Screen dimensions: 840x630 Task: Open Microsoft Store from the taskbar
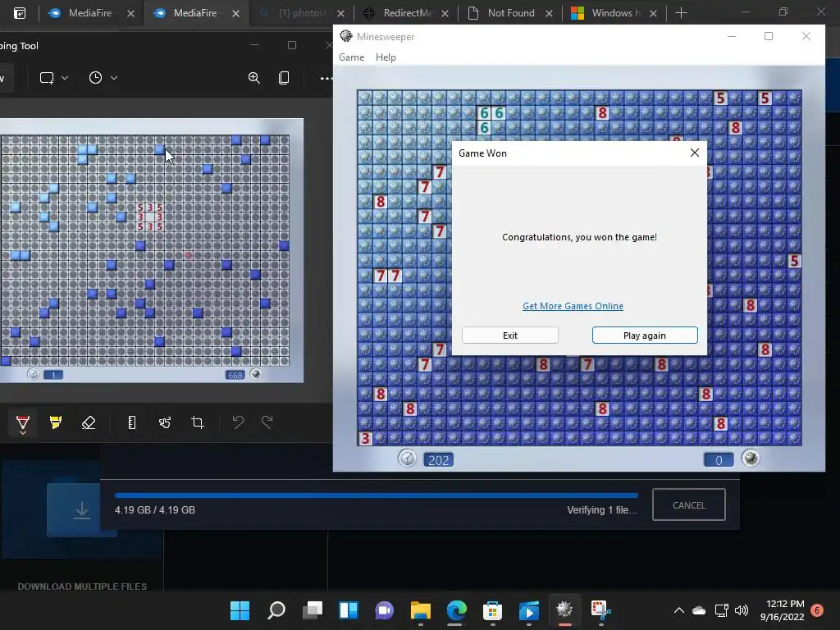pyautogui.click(x=492, y=610)
